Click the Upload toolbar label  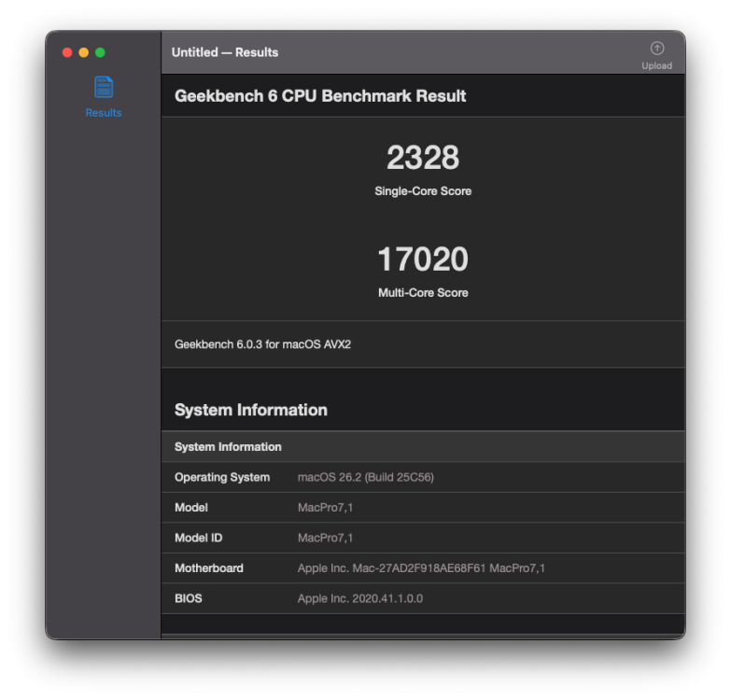click(x=657, y=65)
